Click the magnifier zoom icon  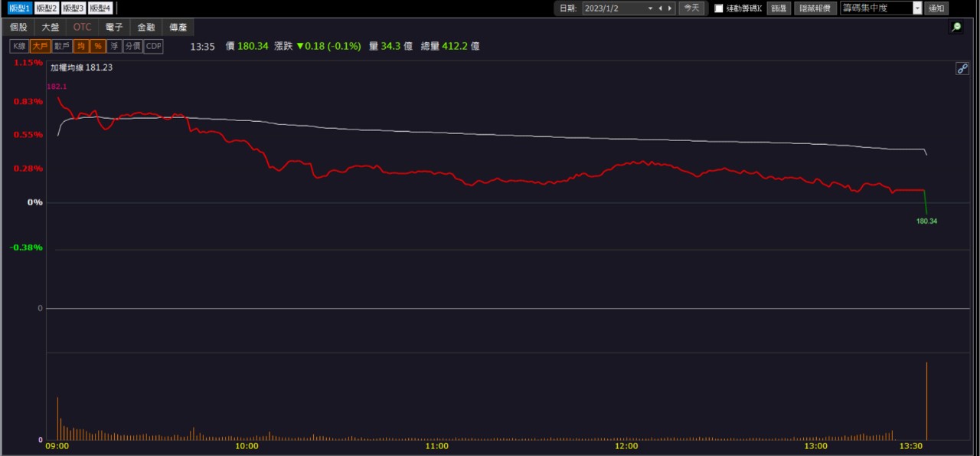956,27
